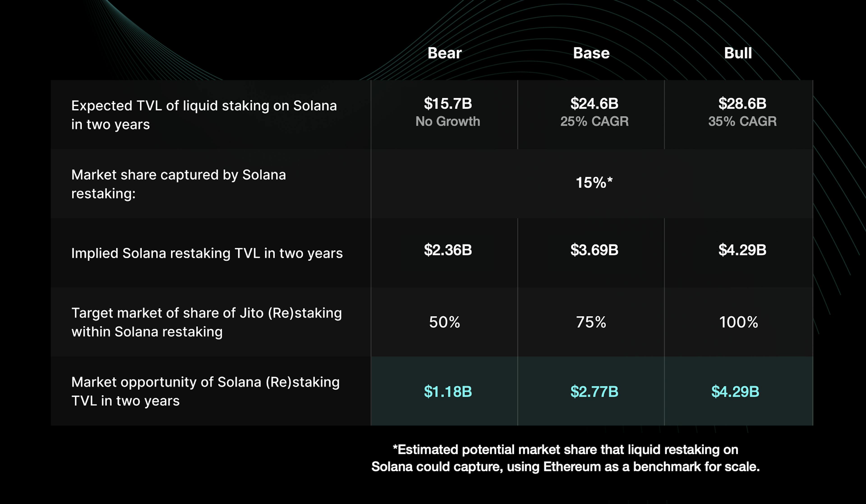Click the 15%* market share value
Screen dimensions: 866x504
coord(594,182)
